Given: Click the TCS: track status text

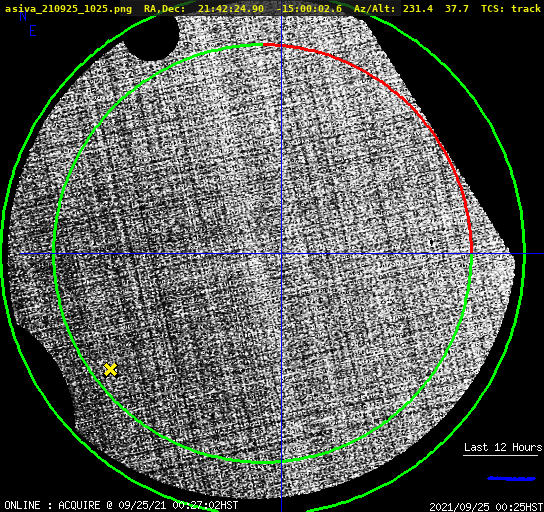Looking at the screenshot, I should tap(511, 8).
